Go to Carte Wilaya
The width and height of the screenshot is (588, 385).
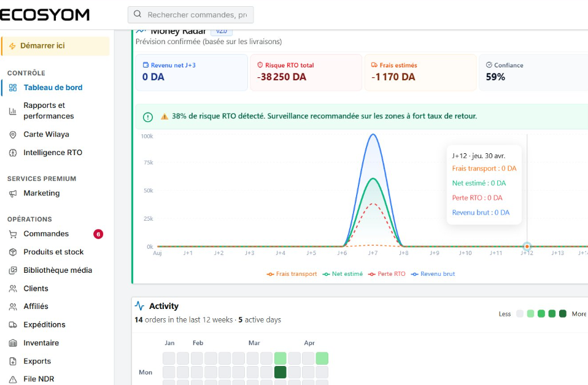(x=55, y=134)
